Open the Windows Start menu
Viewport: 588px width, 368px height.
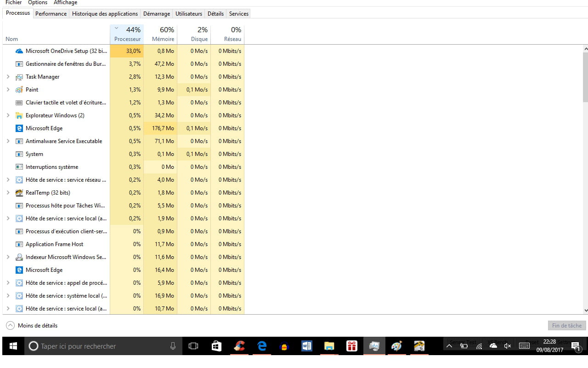pos(13,346)
